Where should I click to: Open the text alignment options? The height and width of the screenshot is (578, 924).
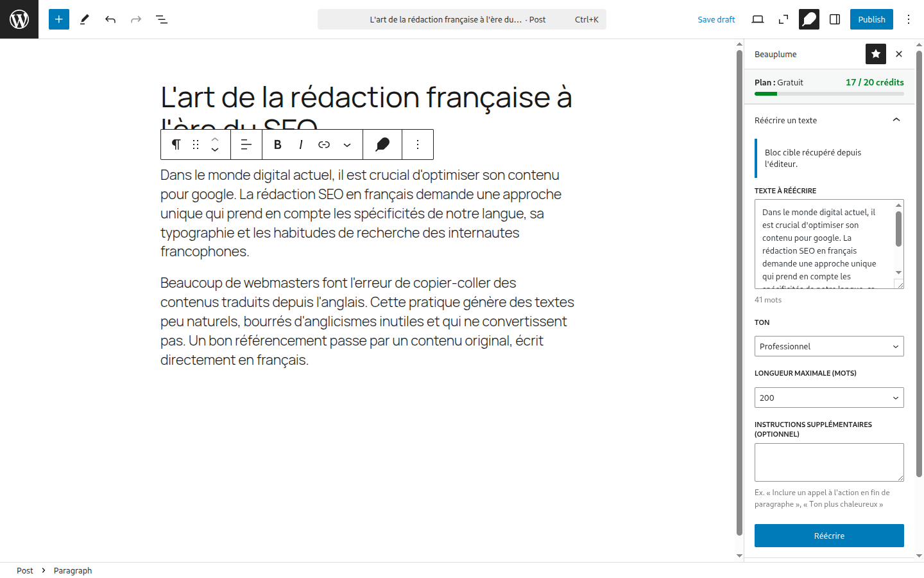246,144
